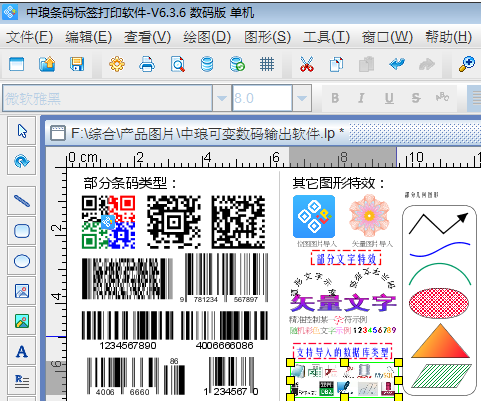Expand the font name dropdown arrow
The height and width of the screenshot is (401, 481).
pos(222,98)
